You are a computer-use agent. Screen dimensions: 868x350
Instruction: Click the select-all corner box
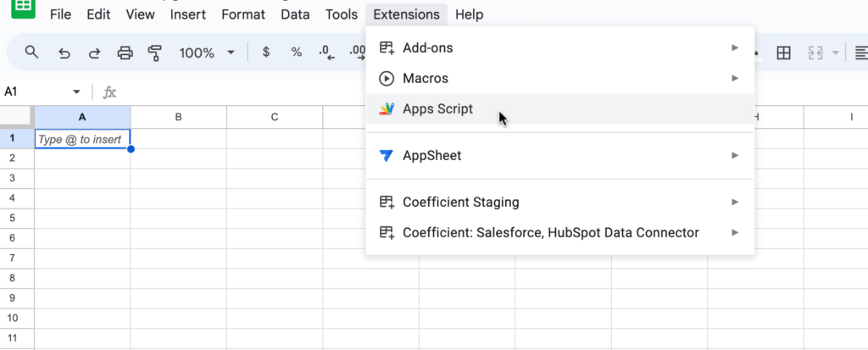coord(17,117)
